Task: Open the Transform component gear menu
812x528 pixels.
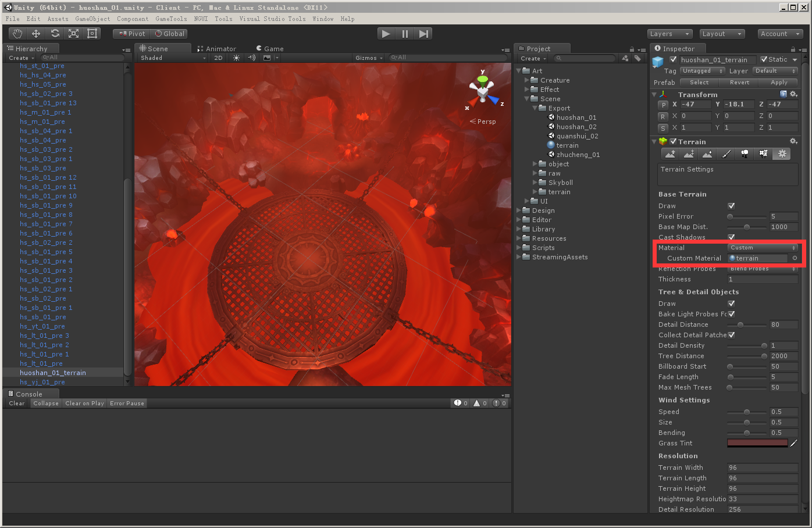Action: pos(793,94)
